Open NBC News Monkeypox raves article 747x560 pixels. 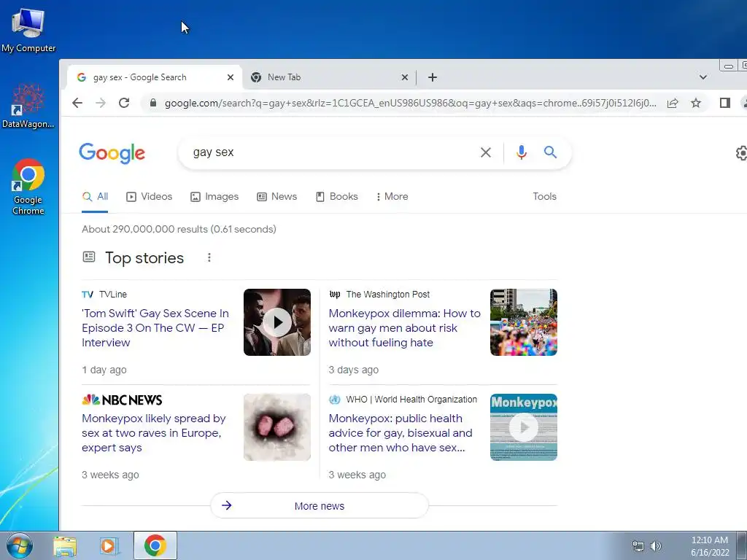(153, 433)
